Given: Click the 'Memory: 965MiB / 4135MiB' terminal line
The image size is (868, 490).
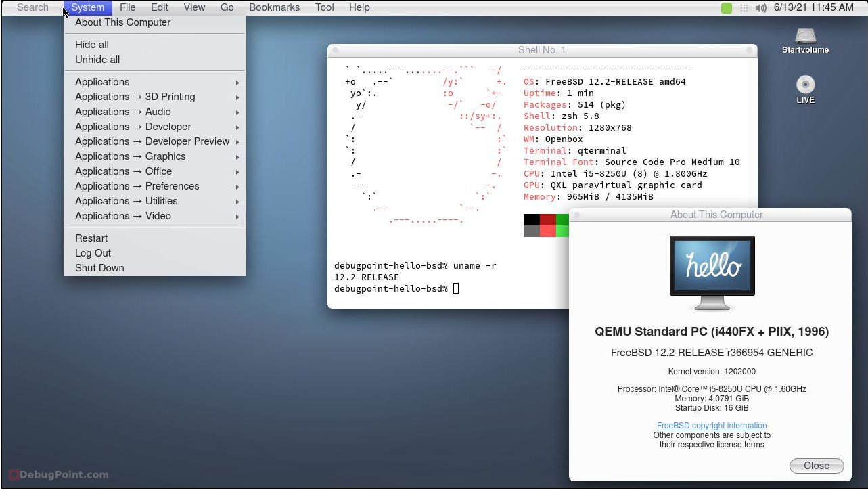Looking at the screenshot, I should [x=589, y=197].
